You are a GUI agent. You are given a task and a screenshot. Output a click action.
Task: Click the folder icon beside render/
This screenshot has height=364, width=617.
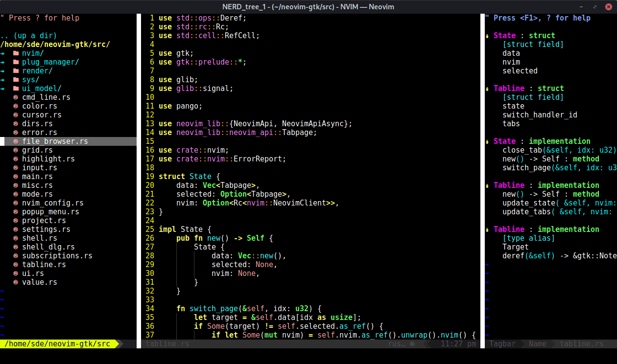[16, 71]
